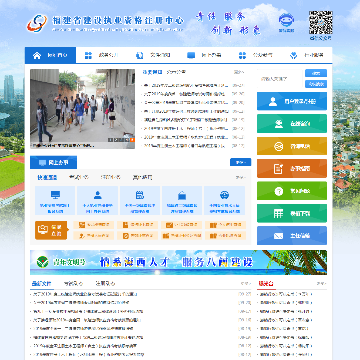Screen dimensions: 360x360
Task: Click the 青年文明号 emblem on the banner
Action: tap(42, 262)
